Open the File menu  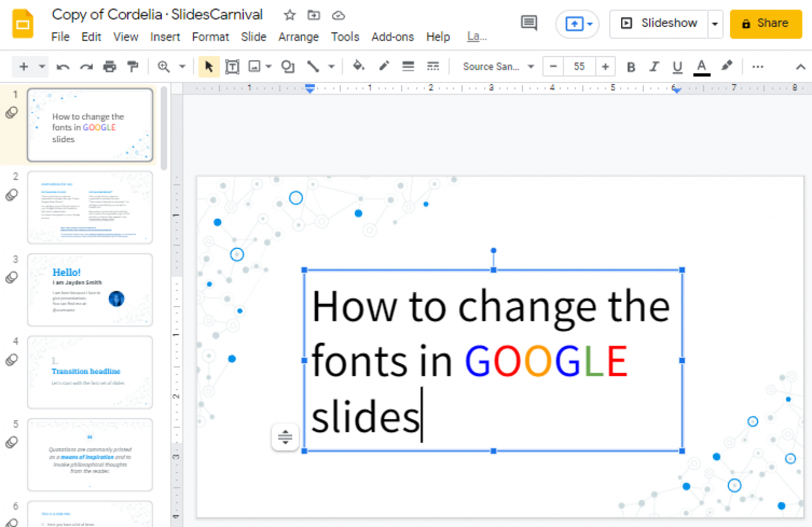coord(60,37)
